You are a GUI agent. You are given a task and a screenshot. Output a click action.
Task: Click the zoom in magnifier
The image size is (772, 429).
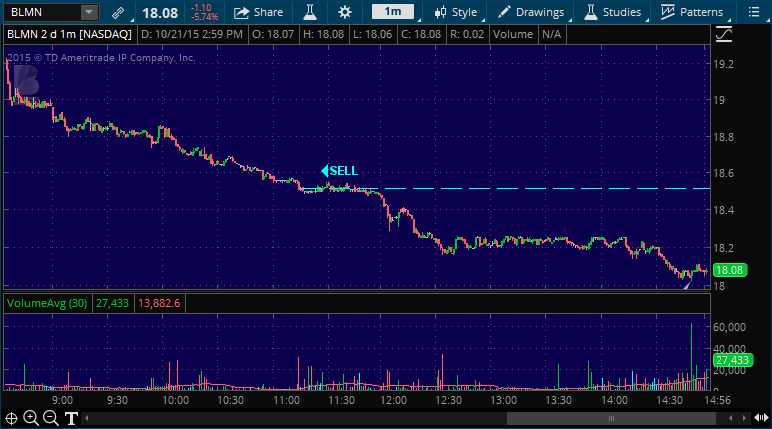tap(31, 418)
